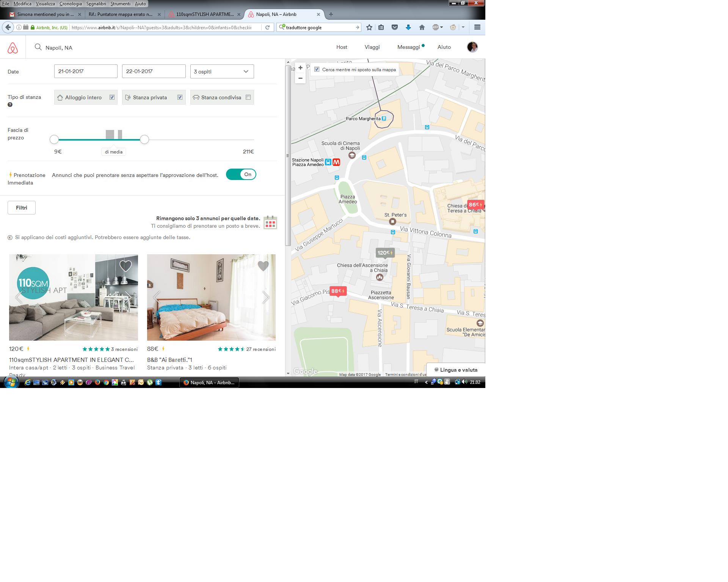
Task: Click the Airbnb logo home icon
Action: pos(13,48)
